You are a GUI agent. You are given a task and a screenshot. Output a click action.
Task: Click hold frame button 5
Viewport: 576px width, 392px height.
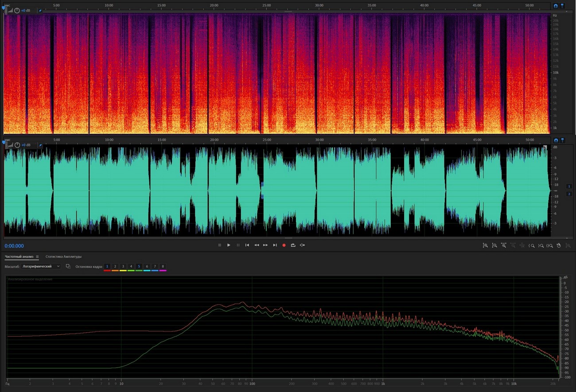point(139,266)
